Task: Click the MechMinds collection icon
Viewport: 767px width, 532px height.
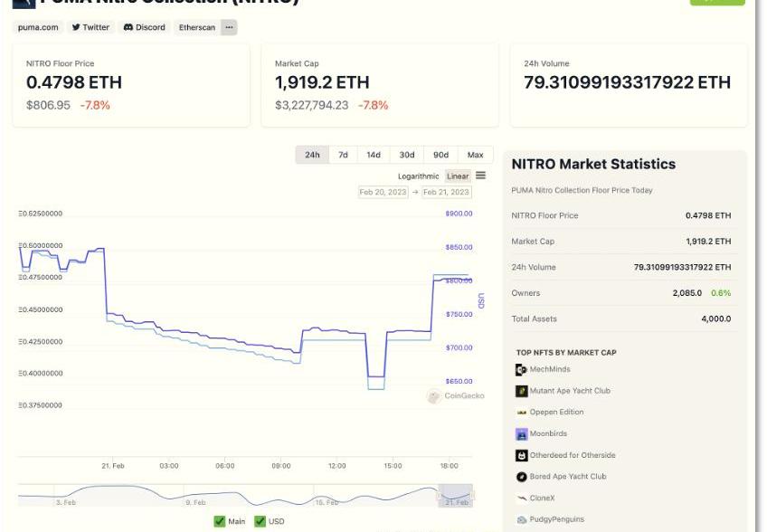Action: coord(521,370)
